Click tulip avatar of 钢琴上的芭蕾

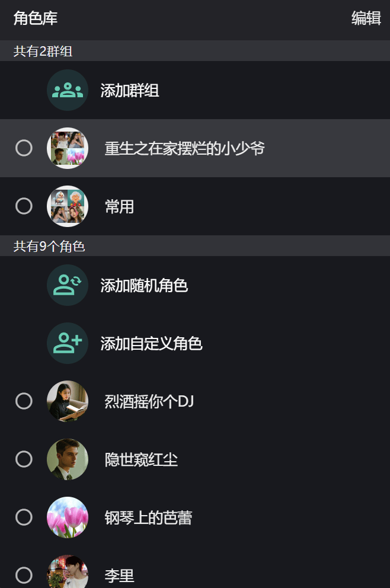click(x=68, y=517)
